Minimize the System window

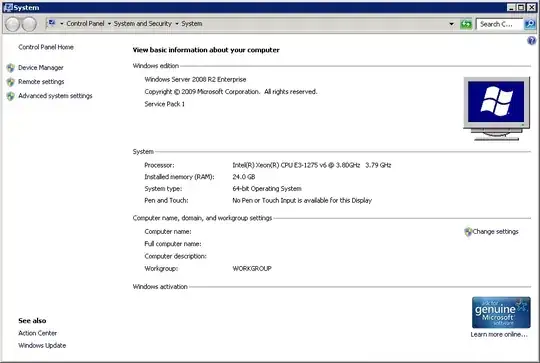(x=511, y=7)
